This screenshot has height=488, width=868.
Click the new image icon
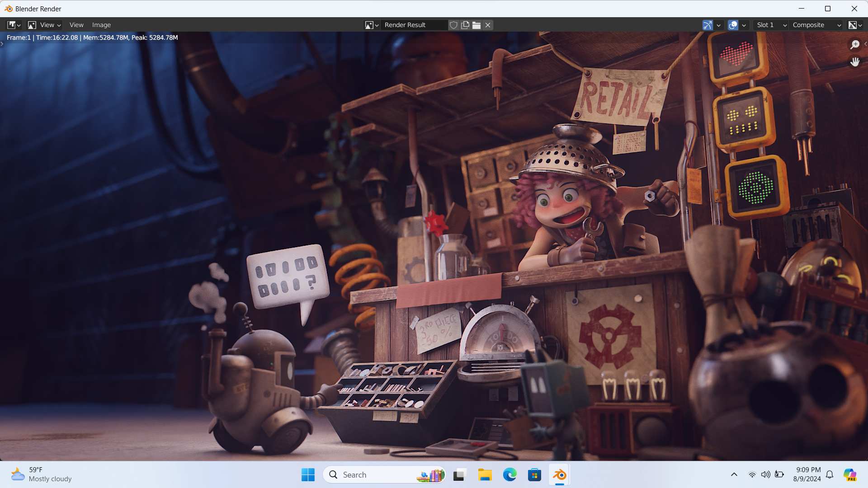465,25
